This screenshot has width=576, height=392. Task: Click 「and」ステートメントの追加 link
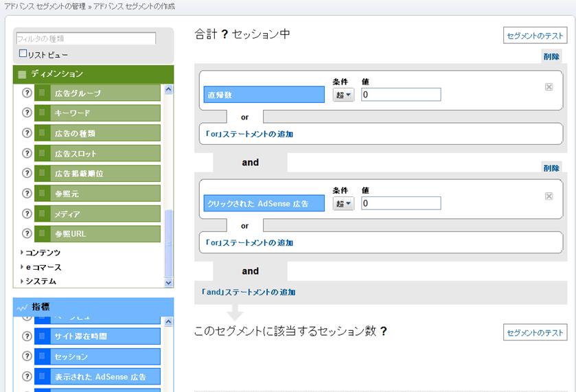click(x=248, y=292)
